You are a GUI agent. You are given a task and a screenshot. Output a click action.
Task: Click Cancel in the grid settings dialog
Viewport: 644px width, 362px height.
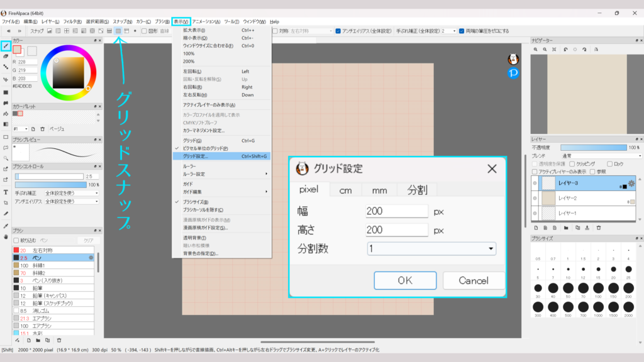[x=474, y=280]
